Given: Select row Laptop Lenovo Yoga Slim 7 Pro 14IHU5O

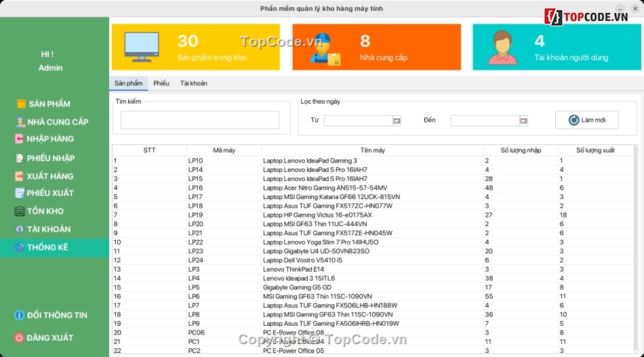Looking at the screenshot, I should [373, 242].
